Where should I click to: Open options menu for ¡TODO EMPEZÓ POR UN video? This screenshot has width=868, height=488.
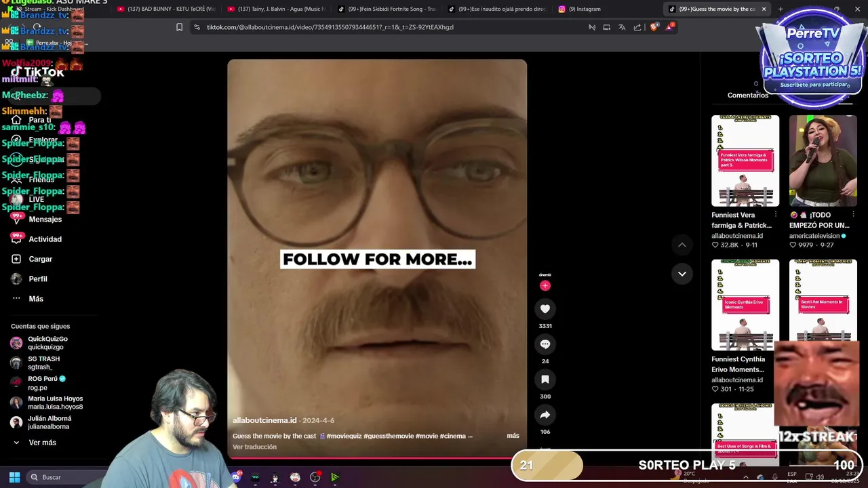[x=853, y=215]
